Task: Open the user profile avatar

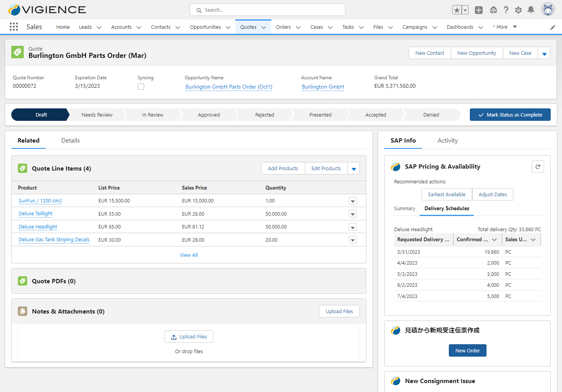Action: [548, 9]
